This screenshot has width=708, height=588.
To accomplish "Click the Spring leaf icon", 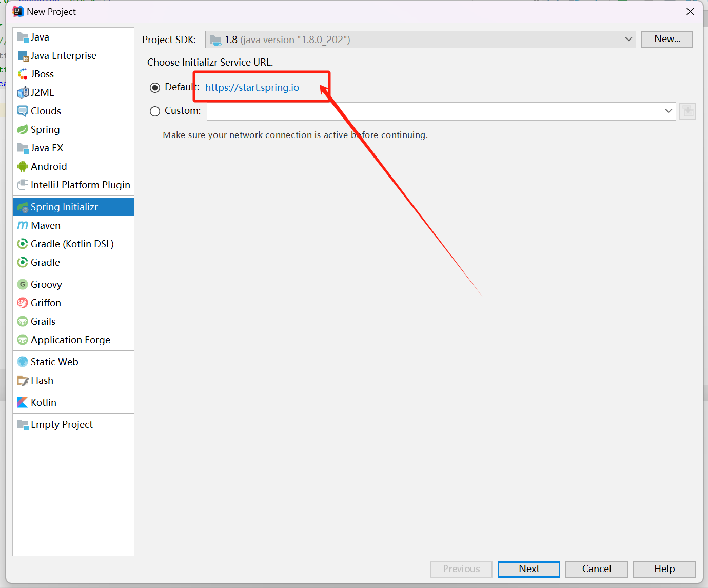I will (x=23, y=129).
